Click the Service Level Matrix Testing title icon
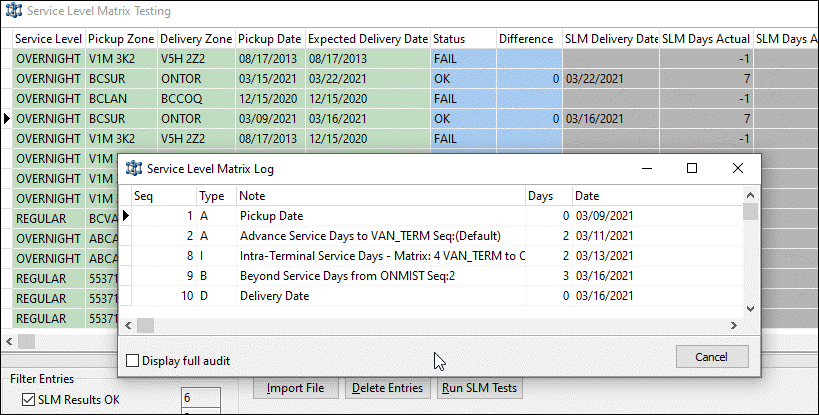This screenshot has width=819, height=415. click(x=14, y=11)
